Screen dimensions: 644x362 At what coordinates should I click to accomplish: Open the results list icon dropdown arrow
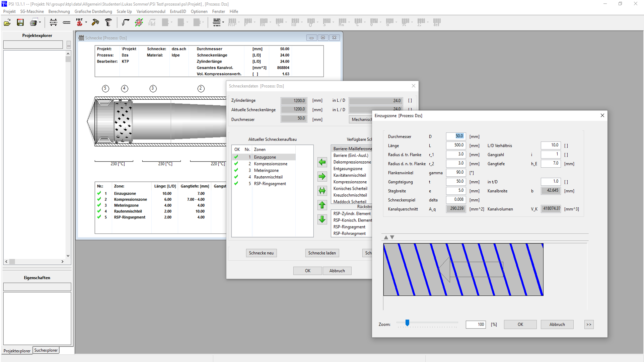pos(223,22)
